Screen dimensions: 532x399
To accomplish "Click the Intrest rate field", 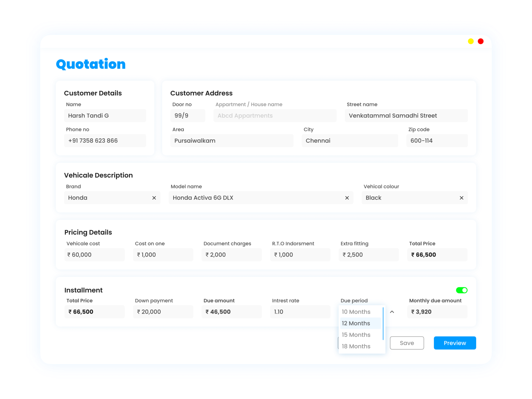I will pyautogui.click(x=300, y=312).
